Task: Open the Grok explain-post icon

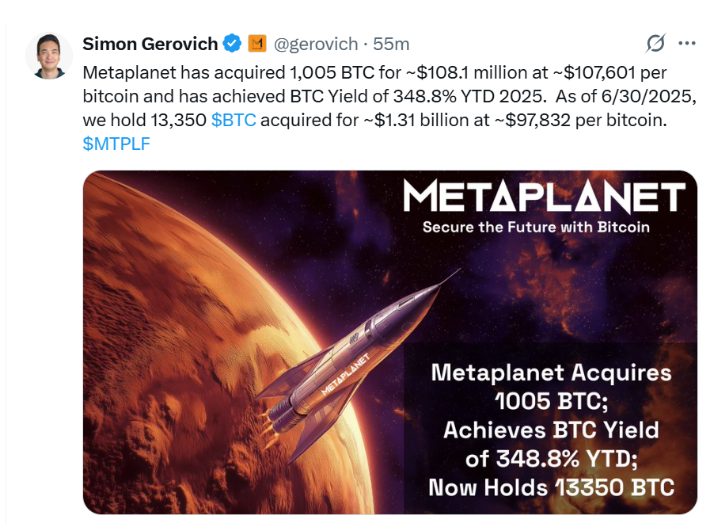Action: tap(656, 44)
